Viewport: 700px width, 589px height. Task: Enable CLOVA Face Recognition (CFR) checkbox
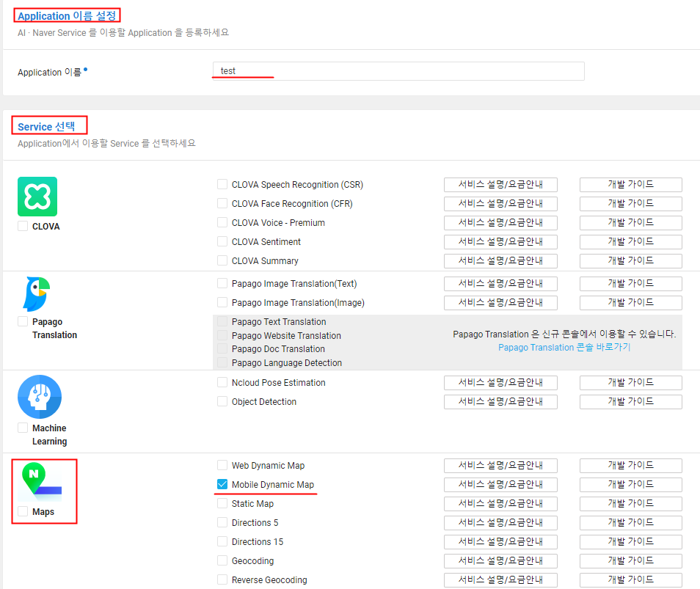pyautogui.click(x=222, y=203)
